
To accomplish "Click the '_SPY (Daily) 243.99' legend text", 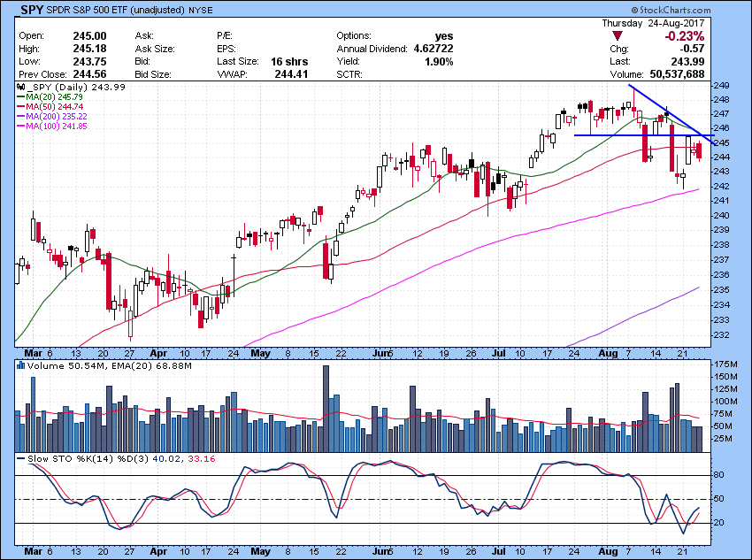I will [x=76, y=88].
